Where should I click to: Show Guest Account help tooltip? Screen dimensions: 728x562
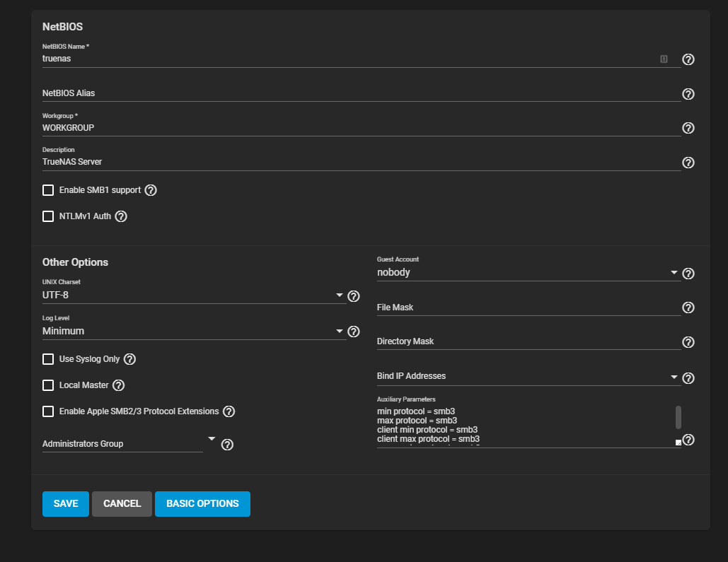pyautogui.click(x=688, y=274)
